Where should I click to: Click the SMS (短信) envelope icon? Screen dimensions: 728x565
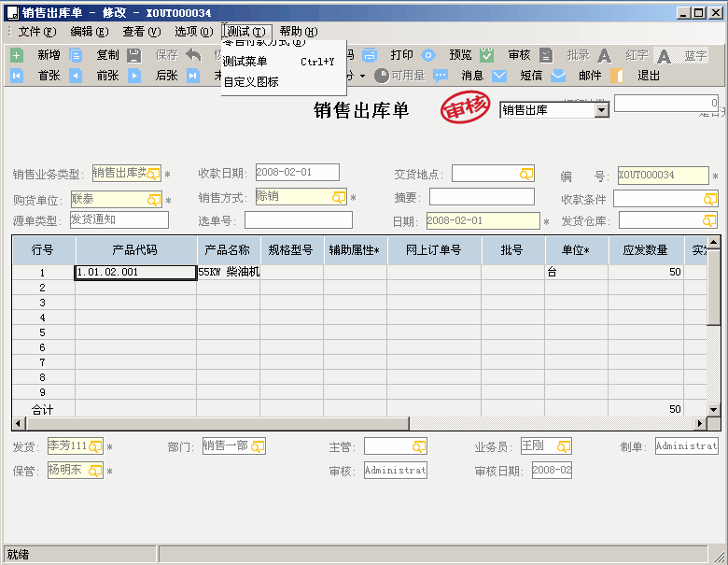tap(499, 76)
